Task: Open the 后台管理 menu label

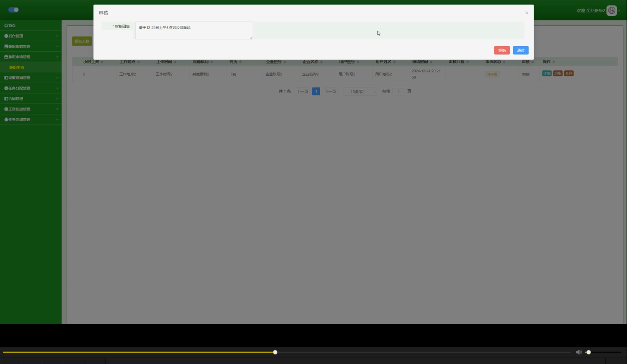Action: click(x=16, y=36)
